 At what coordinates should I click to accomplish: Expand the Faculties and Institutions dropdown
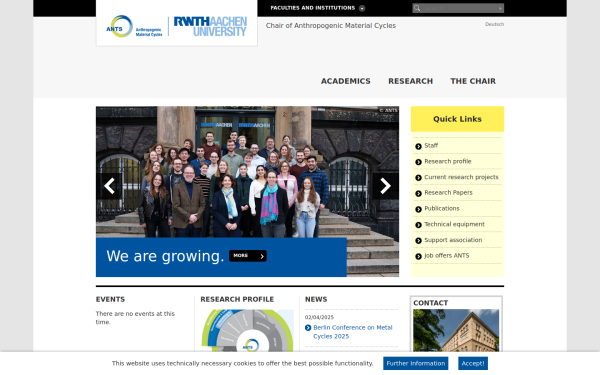(x=317, y=8)
